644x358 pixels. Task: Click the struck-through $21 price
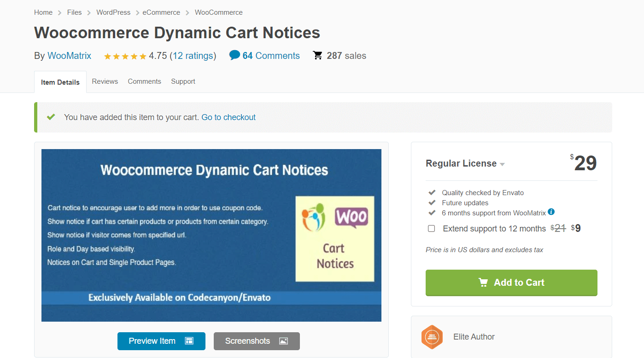point(558,228)
